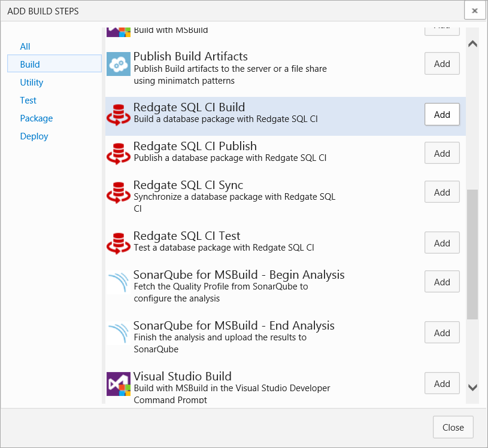Add SonarQube Begin Analysis step
Screen dimensions: 488x448
[442, 282]
